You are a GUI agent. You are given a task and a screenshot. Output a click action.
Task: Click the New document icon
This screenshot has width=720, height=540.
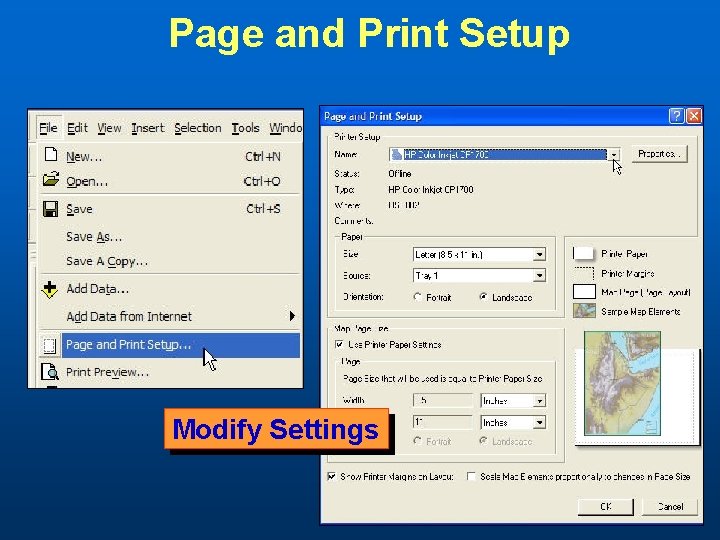(51, 155)
